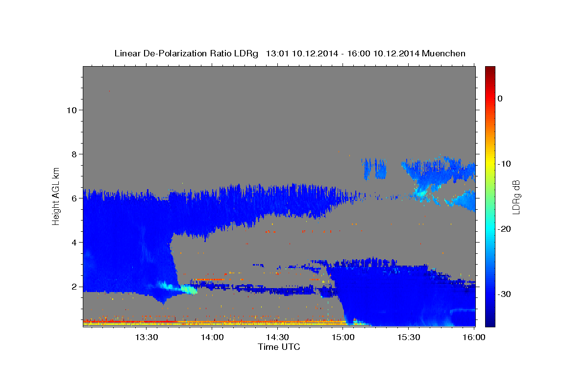The width and height of the screenshot is (588, 392).
Task: Click the 15:30 time tick label
Action: [x=409, y=338]
